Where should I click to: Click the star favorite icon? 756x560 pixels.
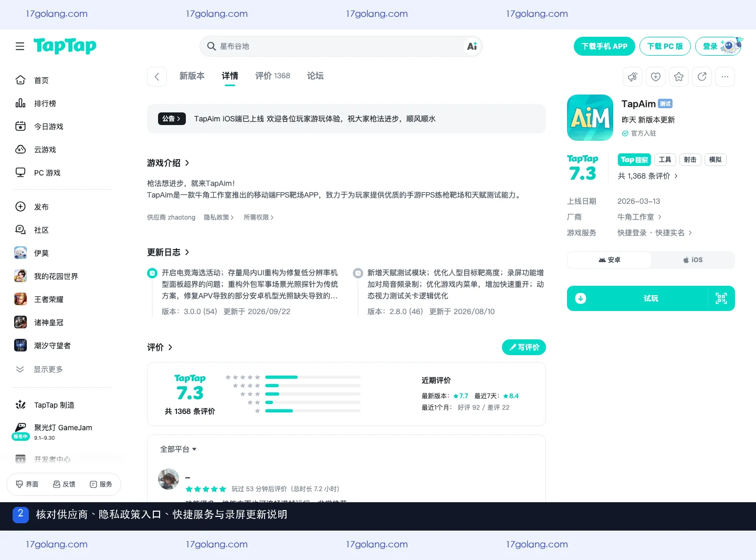pyautogui.click(x=679, y=77)
